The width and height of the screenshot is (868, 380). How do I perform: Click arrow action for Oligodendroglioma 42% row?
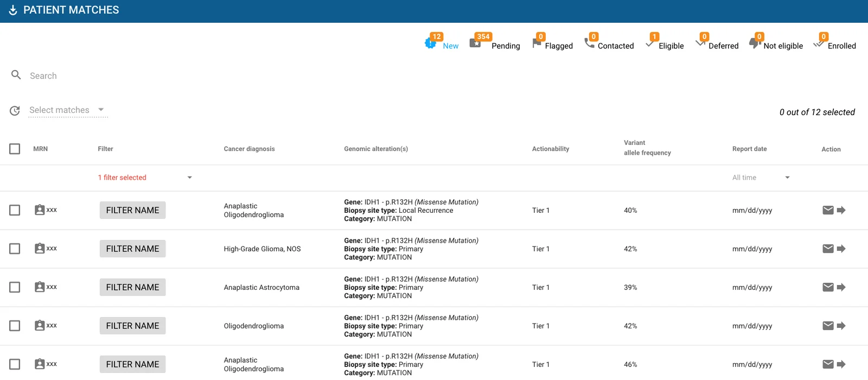coord(841,326)
